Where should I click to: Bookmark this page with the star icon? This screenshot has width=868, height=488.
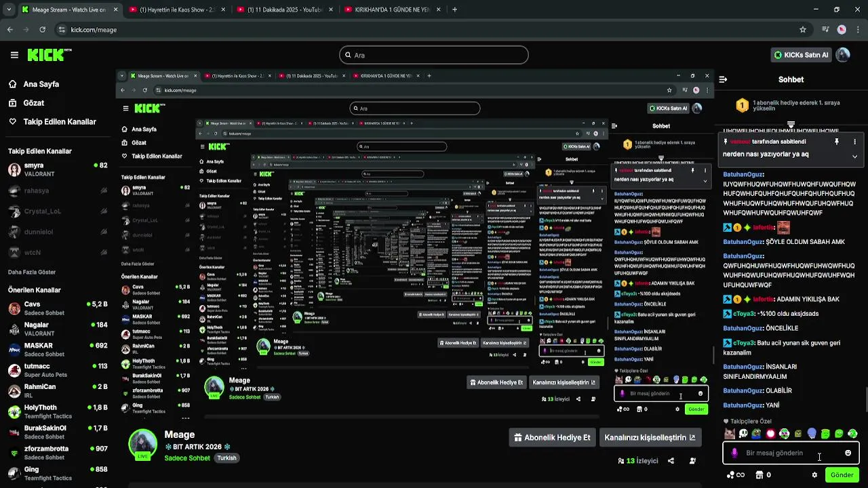tap(803, 30)
